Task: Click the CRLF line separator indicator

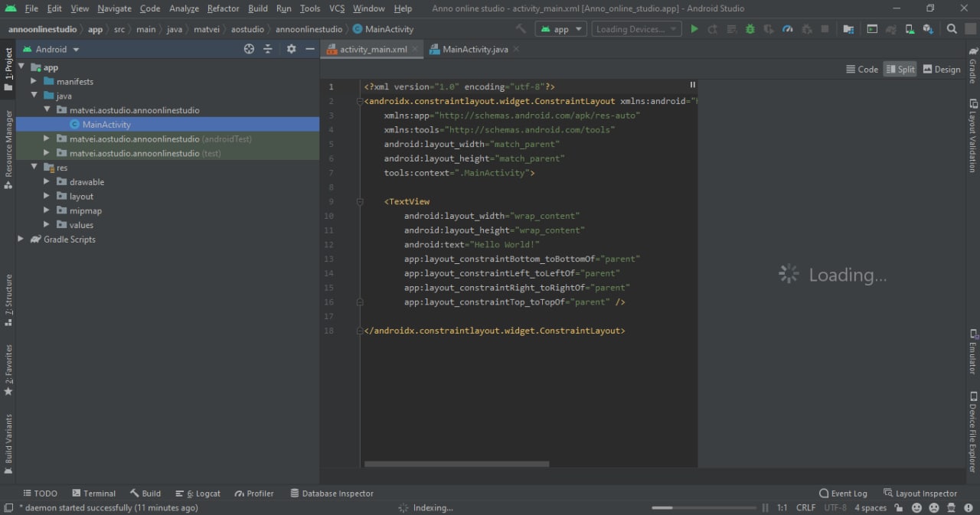Action: [805, 507]
